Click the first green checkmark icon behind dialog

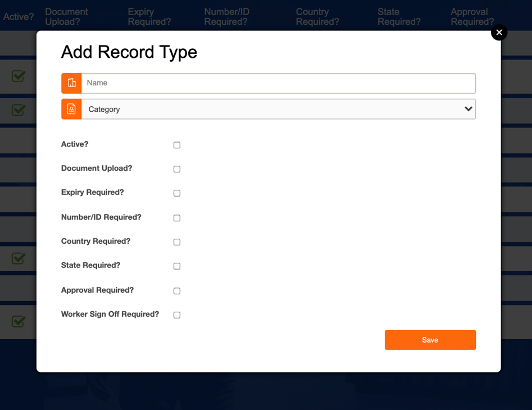coord(19,76)
